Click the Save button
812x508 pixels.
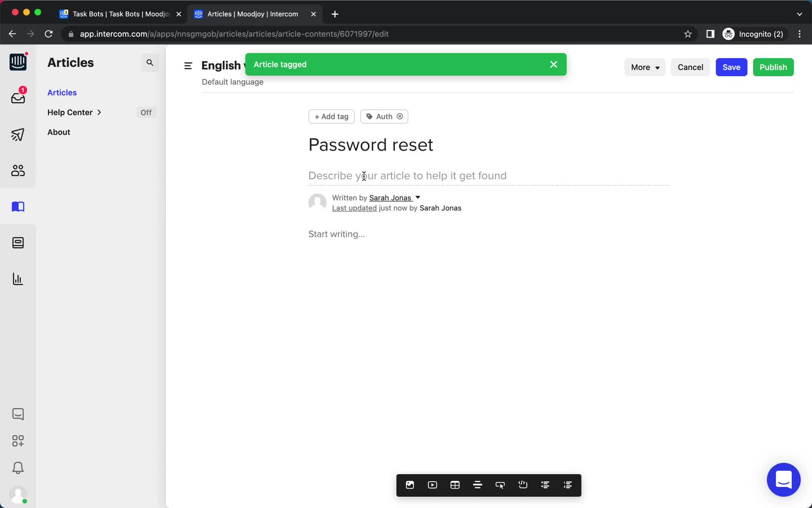click(731, 67)
